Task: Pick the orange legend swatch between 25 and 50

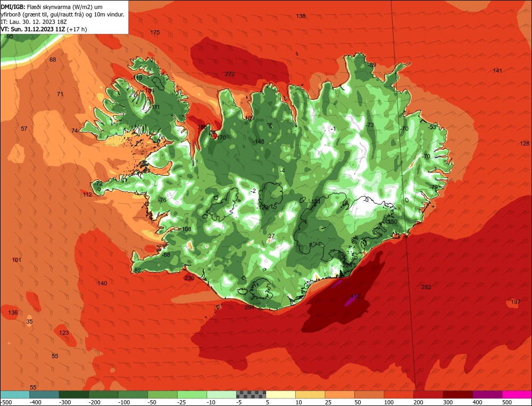Action: tap(339, 394)
